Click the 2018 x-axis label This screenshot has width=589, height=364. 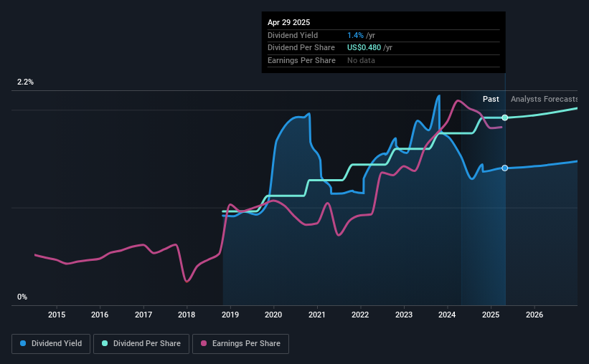tap(187, 315)
